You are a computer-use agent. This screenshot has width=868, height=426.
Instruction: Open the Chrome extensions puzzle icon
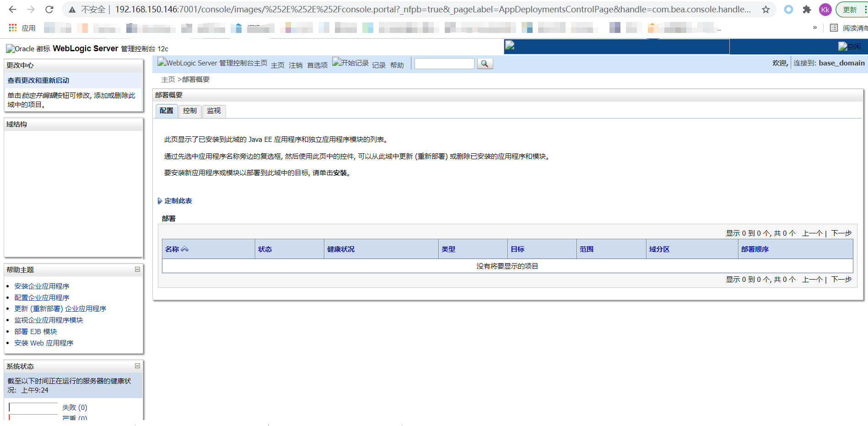point(807,10)
